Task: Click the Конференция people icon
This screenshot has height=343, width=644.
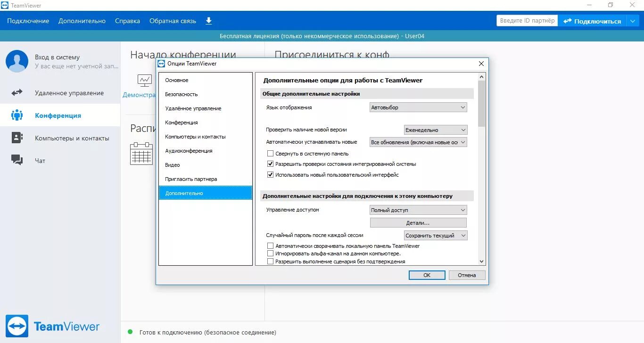Action: (x=17, y=115)
